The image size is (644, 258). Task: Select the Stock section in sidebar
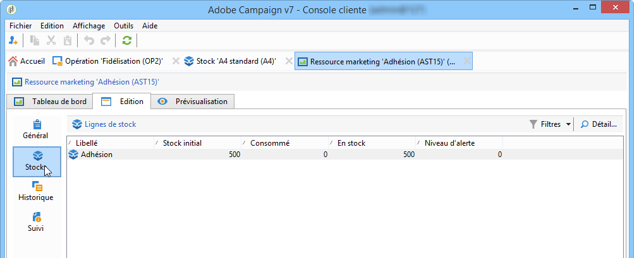(36, 161)
